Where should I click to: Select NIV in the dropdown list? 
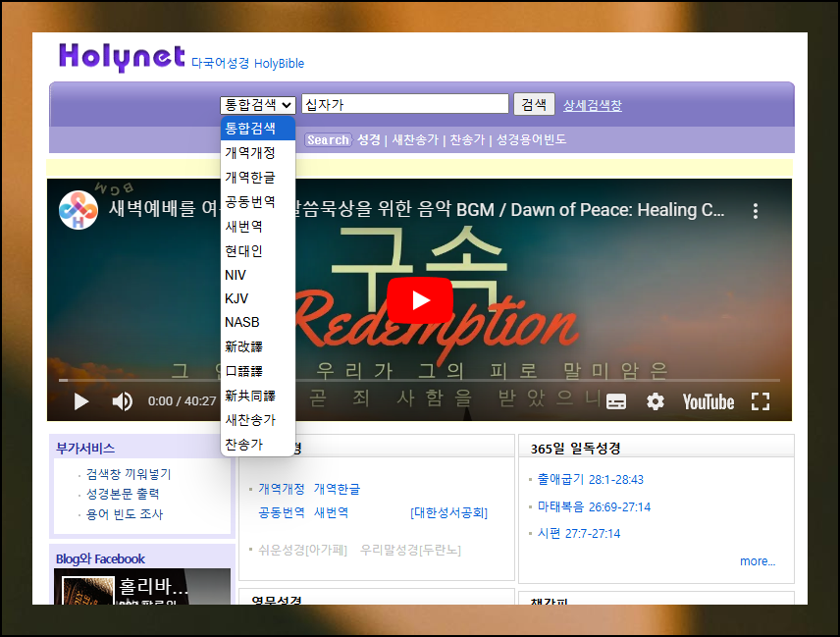(258, 275)
